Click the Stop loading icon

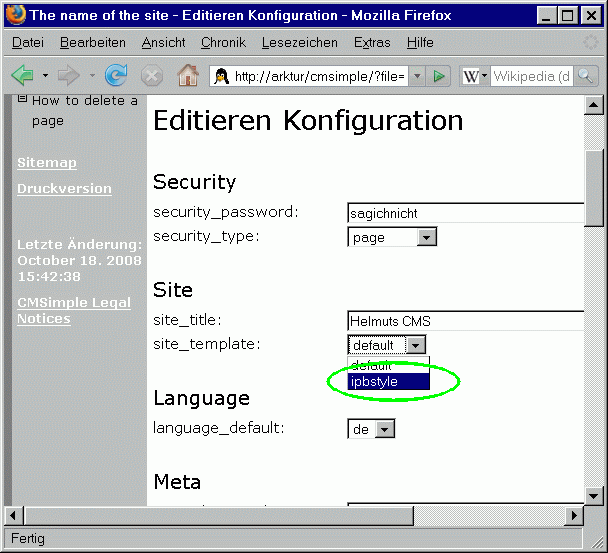151,76
